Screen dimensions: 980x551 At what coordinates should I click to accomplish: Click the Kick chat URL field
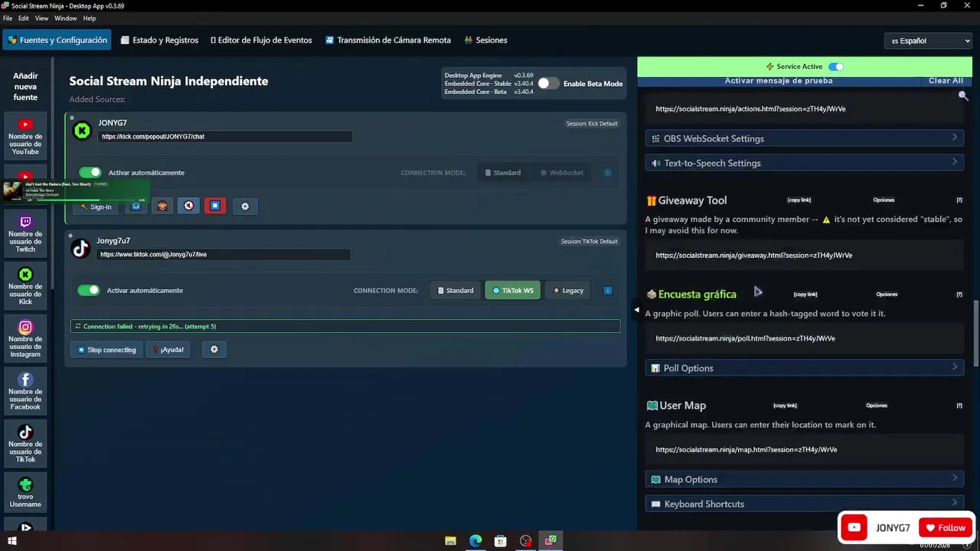[225, 137]
